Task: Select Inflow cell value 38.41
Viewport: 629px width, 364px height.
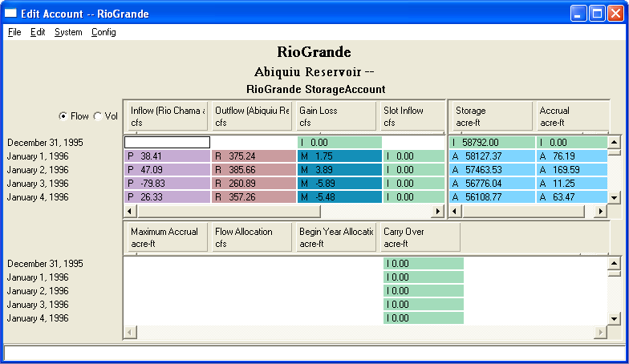Action: (x=167, y=156)
